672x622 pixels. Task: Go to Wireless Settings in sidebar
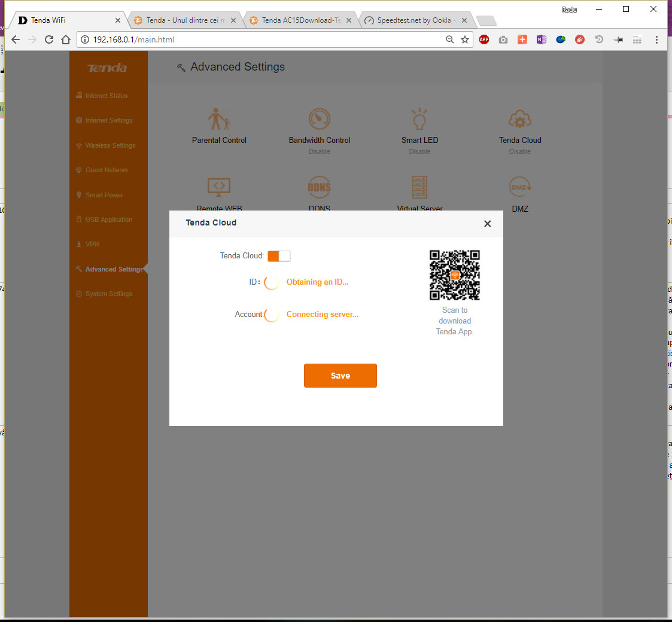click(x=110, y=146)
